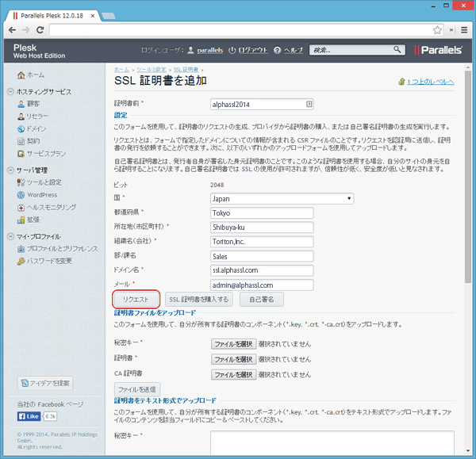Open プロファイルとプリファレンス in the sidebar
Image resolution: width=476 pixels, height=459 pixels.
[x=63, y=249]
